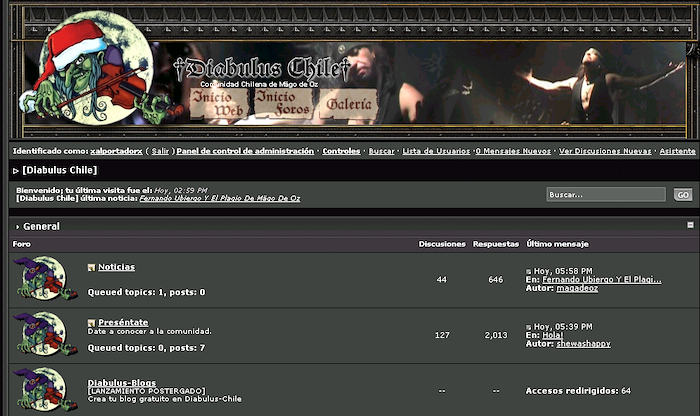The height and width of the screenshot is (416, 700).
Task: Open the Diabulus-Blogs forum link
Action: click(122, 383)
